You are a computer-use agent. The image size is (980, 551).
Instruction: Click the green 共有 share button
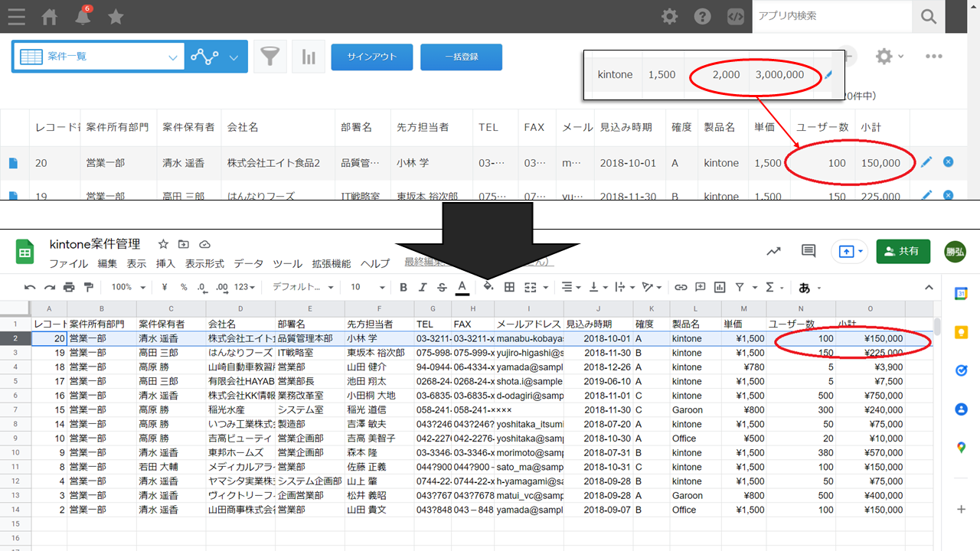903,251
